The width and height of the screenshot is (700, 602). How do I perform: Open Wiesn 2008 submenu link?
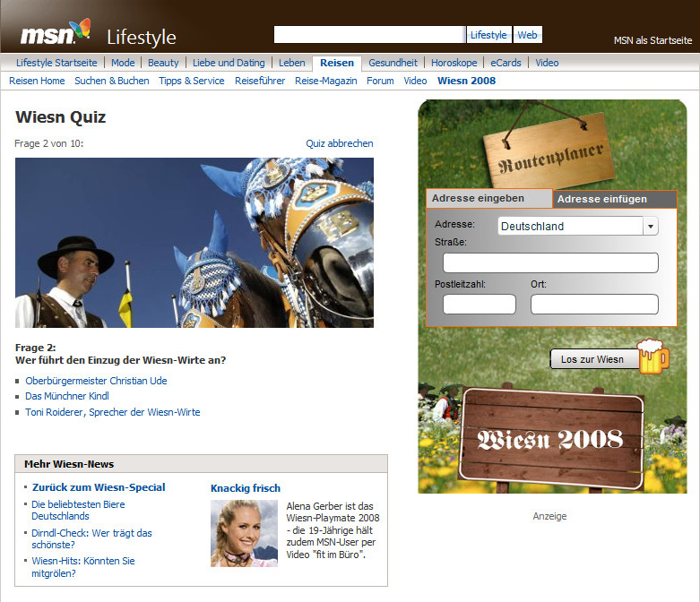(467, 81)
